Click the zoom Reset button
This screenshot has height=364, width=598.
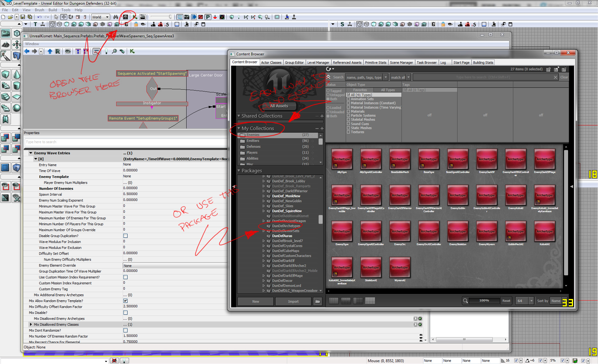(506, 301)
